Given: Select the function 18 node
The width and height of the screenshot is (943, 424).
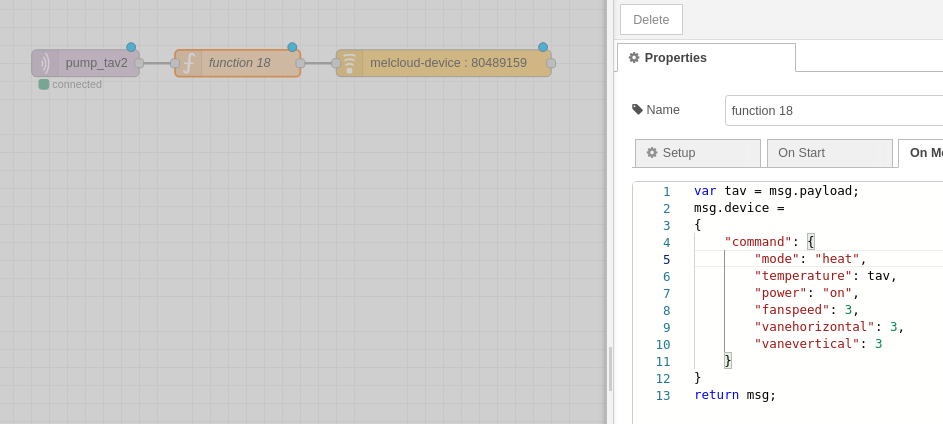Looking at the screenshot, I should click(238, 63).
